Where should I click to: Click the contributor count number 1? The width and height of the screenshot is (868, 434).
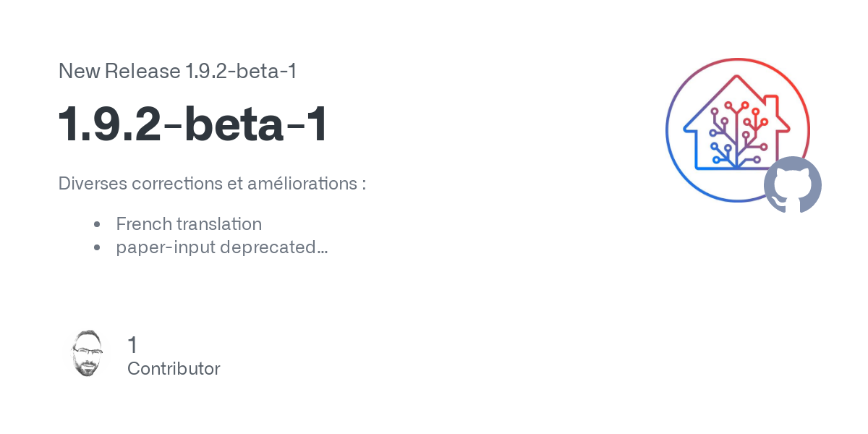coord(132,345)
